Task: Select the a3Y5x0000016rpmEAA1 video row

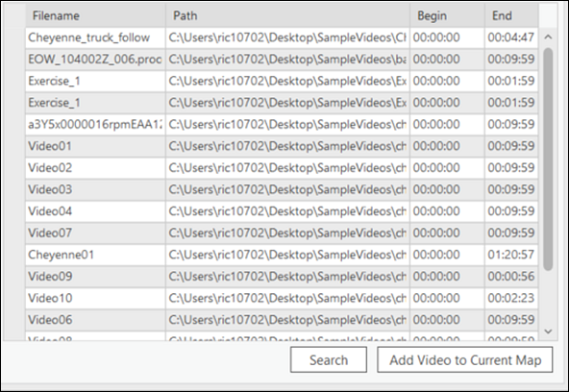Action: [282, 125]
